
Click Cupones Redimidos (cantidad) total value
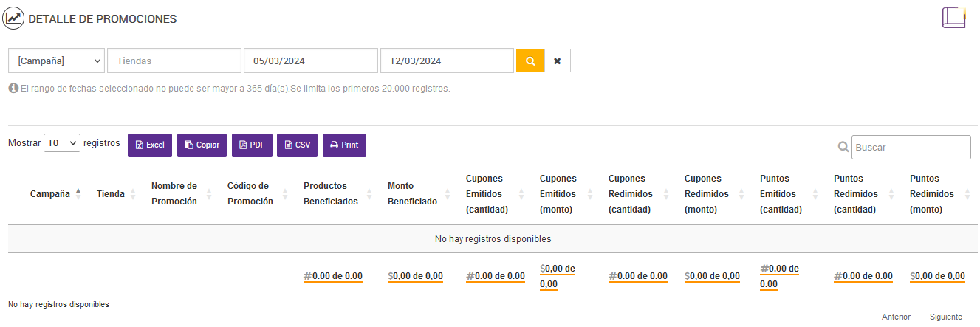coord(638,276)
